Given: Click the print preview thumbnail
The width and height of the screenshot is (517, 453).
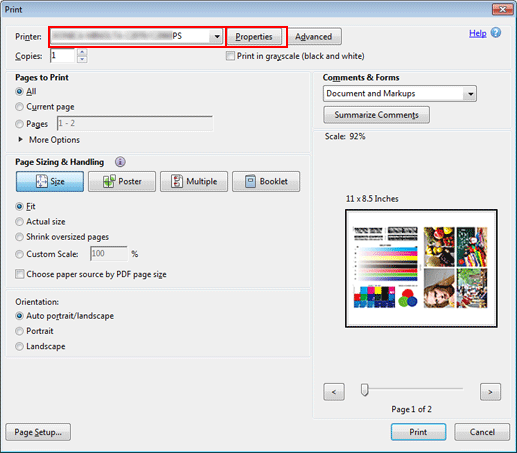Looking at the screenshot, I should [421, 268].
